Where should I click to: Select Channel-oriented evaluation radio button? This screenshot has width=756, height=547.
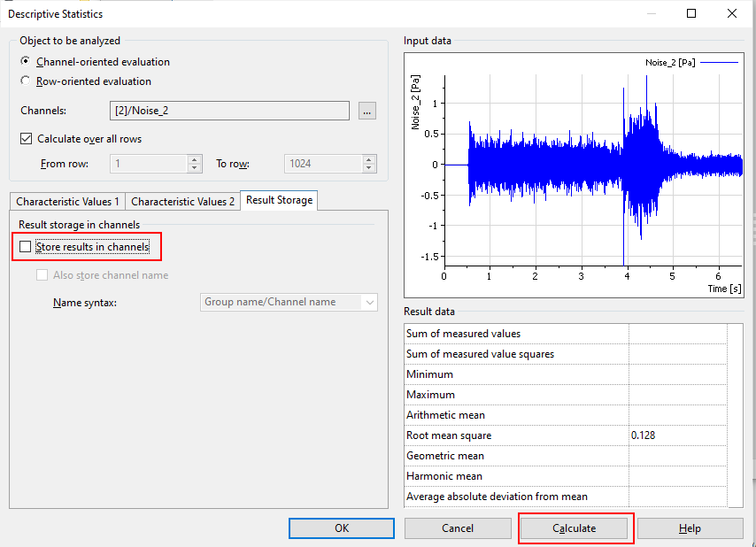[25, 62]
